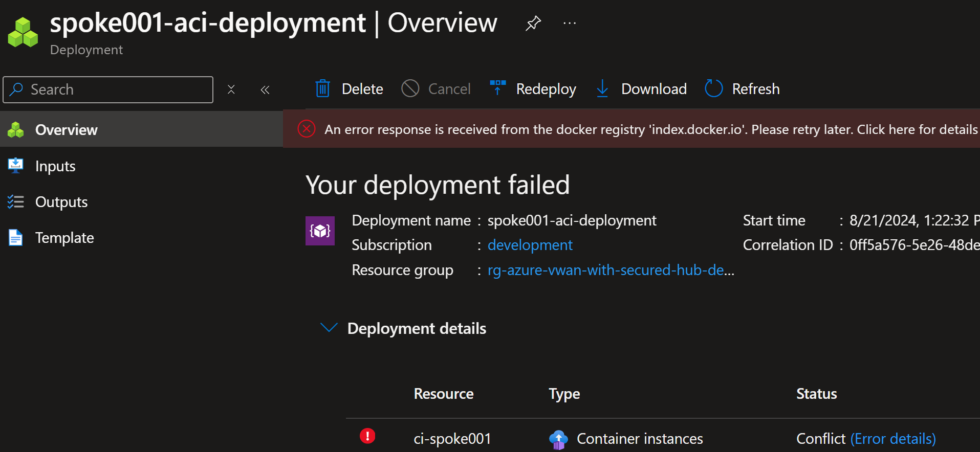This screenshot has height=452, width=980.
Task: Select the Correlation ID value
Action: pos(914,245)
